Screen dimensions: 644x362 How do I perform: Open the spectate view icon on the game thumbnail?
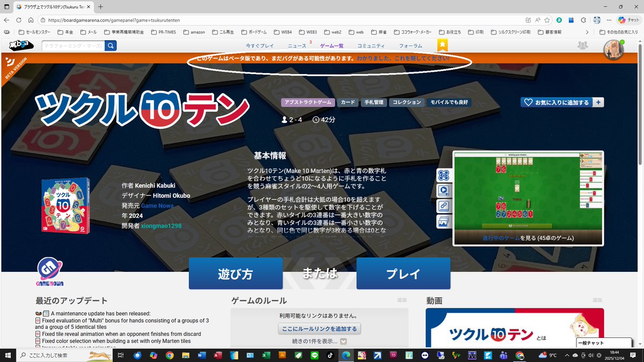click(444, 175)
